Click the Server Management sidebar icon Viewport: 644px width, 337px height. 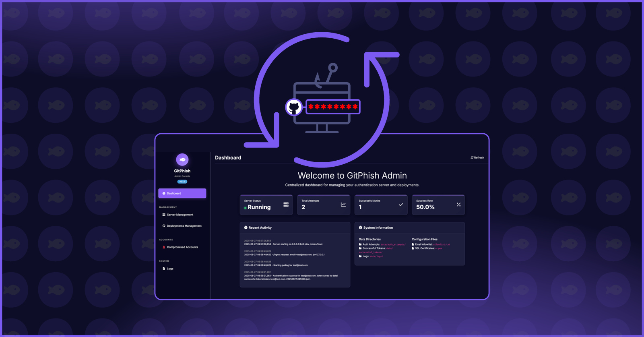click(164, 215)
